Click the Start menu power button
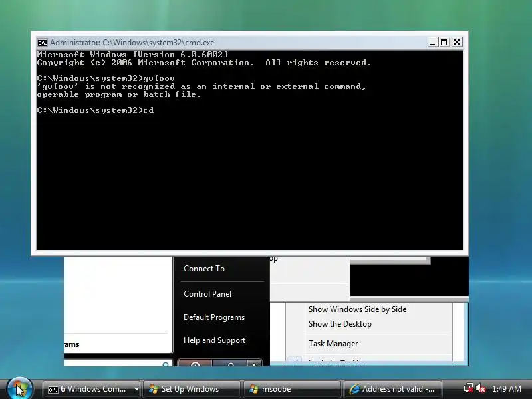532x399 pixels. [195, 363]
